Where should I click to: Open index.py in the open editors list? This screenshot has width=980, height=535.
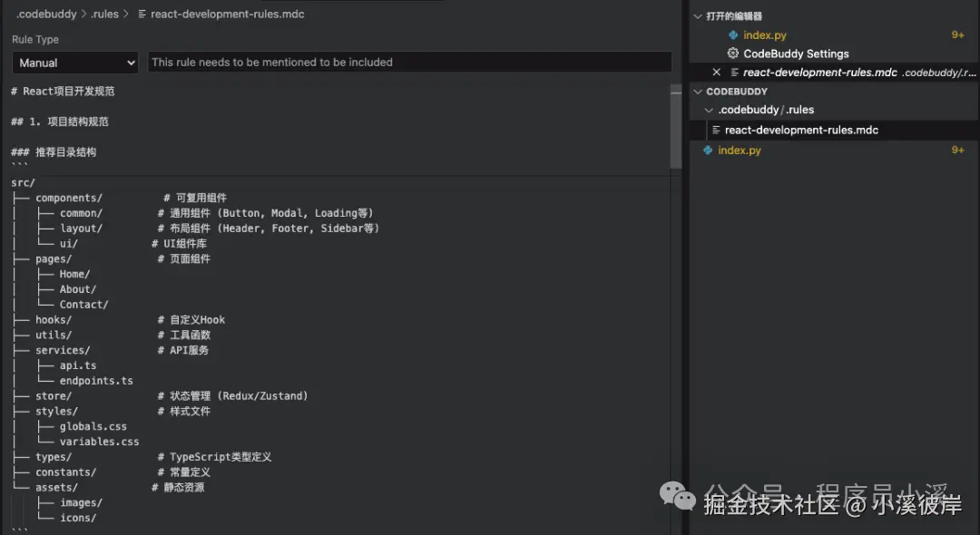tap(764, 35)
